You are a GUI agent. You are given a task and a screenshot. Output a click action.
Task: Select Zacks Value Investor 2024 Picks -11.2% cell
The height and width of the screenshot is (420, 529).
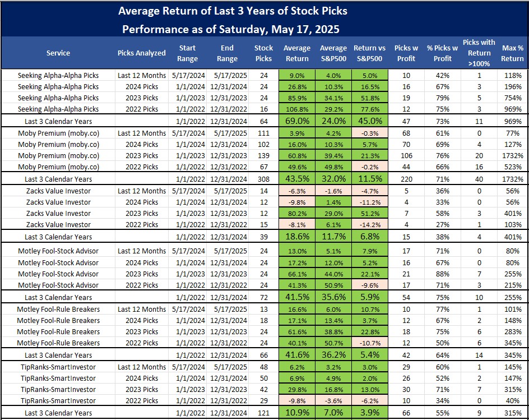tap(370, 202)
